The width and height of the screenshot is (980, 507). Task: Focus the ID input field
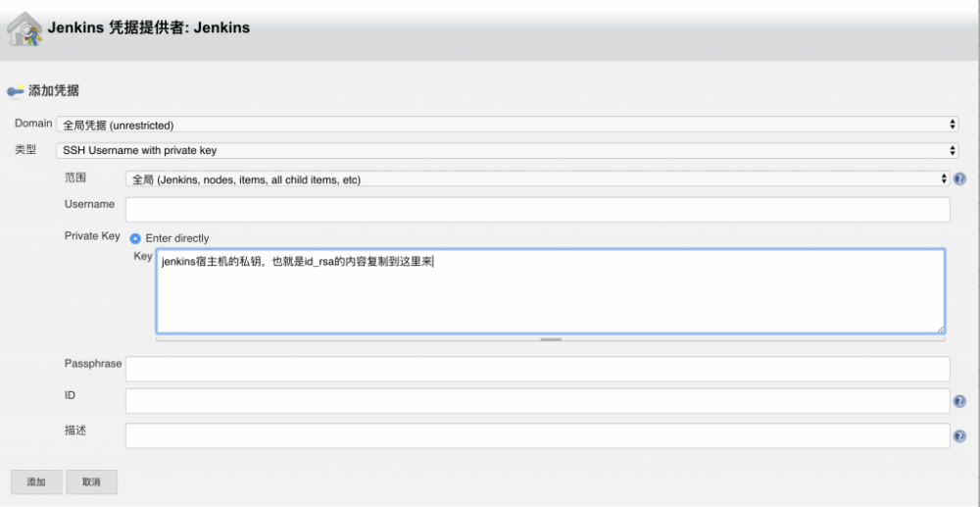coord(537,401)
